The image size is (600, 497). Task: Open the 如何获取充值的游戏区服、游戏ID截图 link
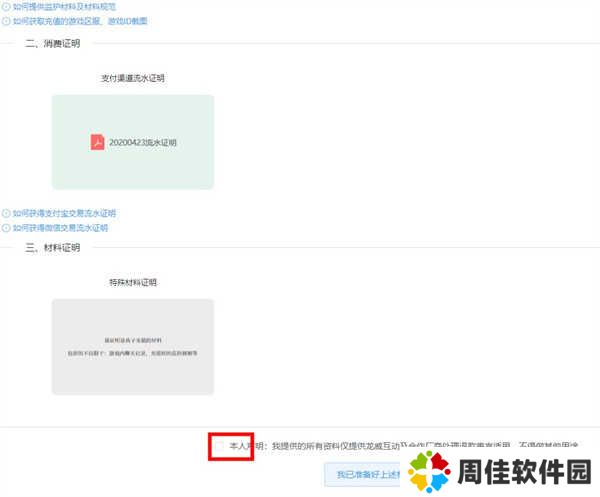tap(80, 20)
